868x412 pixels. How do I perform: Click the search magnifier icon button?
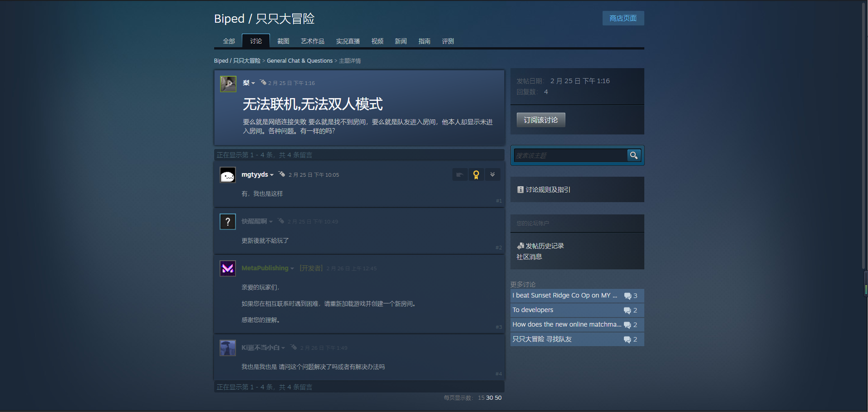click(x=634, y=155)
